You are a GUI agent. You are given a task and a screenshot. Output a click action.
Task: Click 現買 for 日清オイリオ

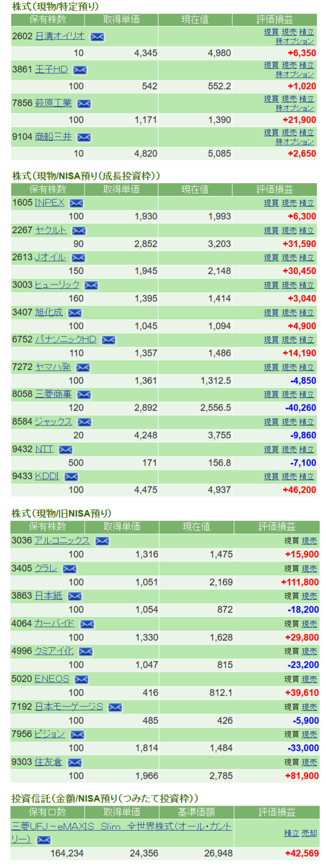pyautogui.click(x=271, y=32)
